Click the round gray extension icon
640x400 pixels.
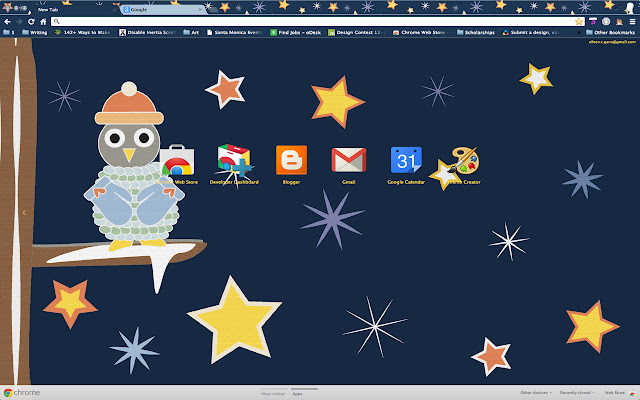pyautogui.click(x=606, y=22)
